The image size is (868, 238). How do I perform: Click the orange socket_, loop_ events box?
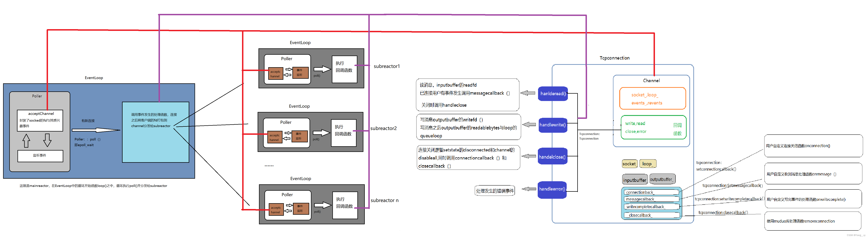click(x=652, y=99)
